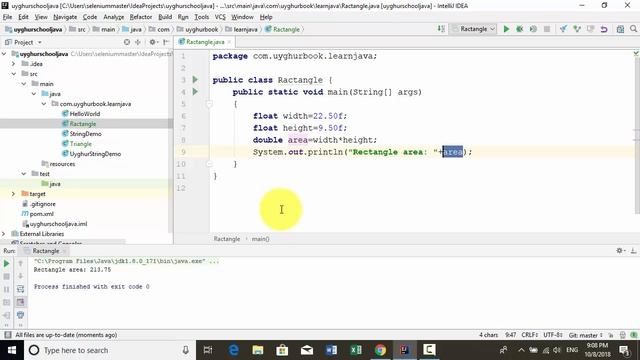Open Ractangle run configuration dropdown
This screenshot has height=360, width=640.
click(x=473, y=29)
